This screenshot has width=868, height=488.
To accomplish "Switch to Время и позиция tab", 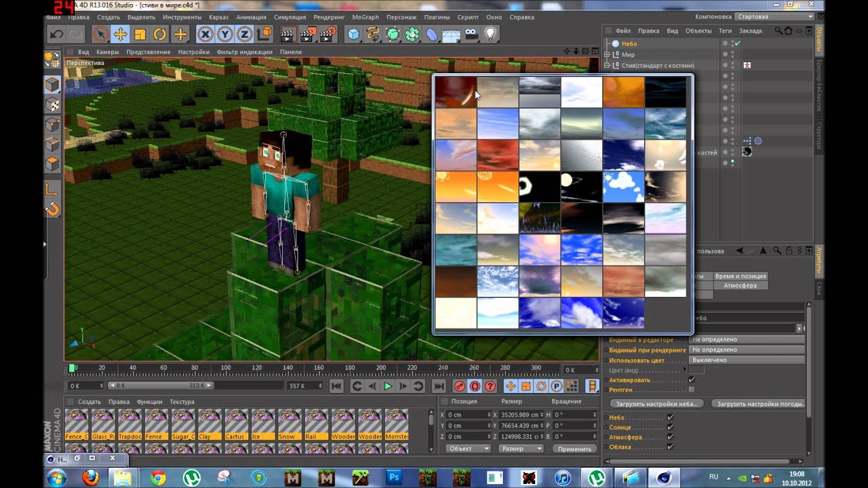I will point(740,276).
